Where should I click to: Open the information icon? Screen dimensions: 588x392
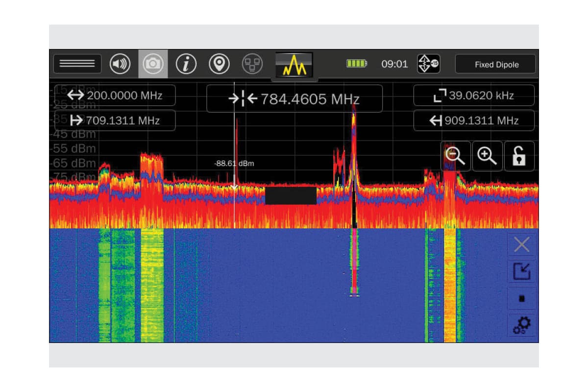[186, 64]
